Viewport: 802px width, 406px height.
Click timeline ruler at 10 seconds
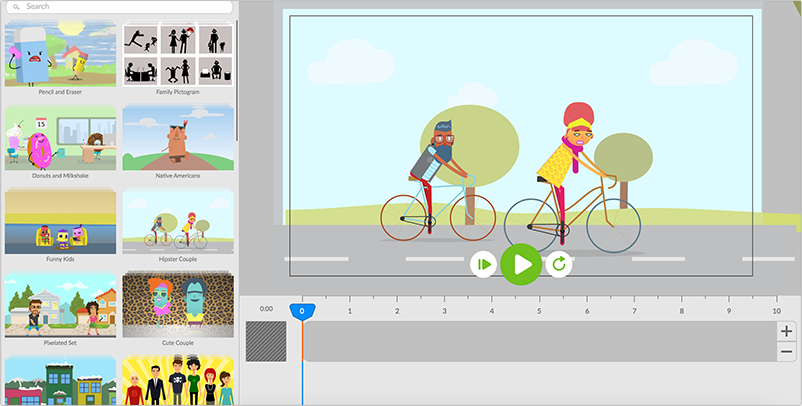pyautogui.click(x=776, y=310)
